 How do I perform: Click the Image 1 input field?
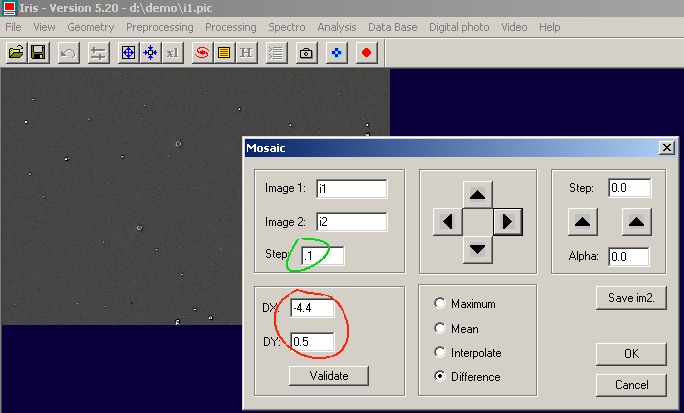coord(352,189)
